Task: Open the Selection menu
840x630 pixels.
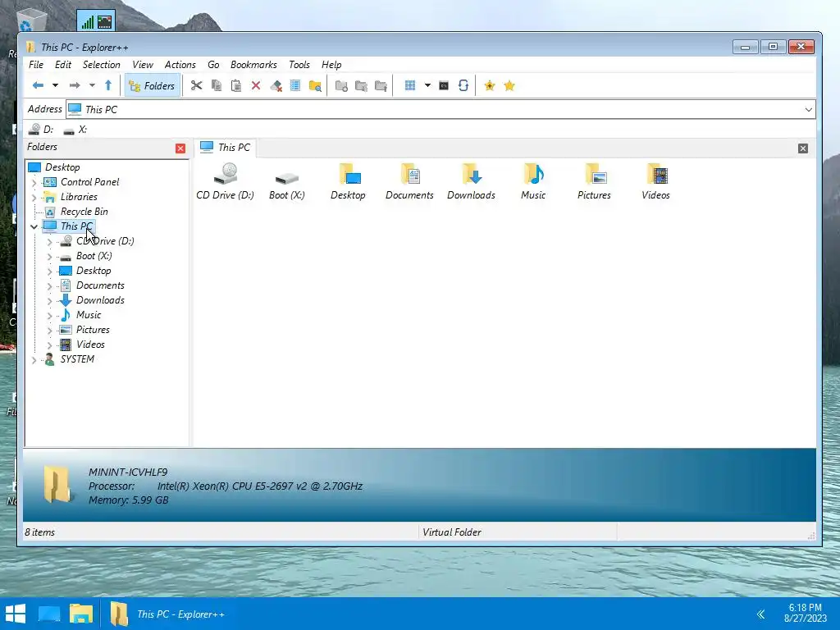Action: pos(101,64)
